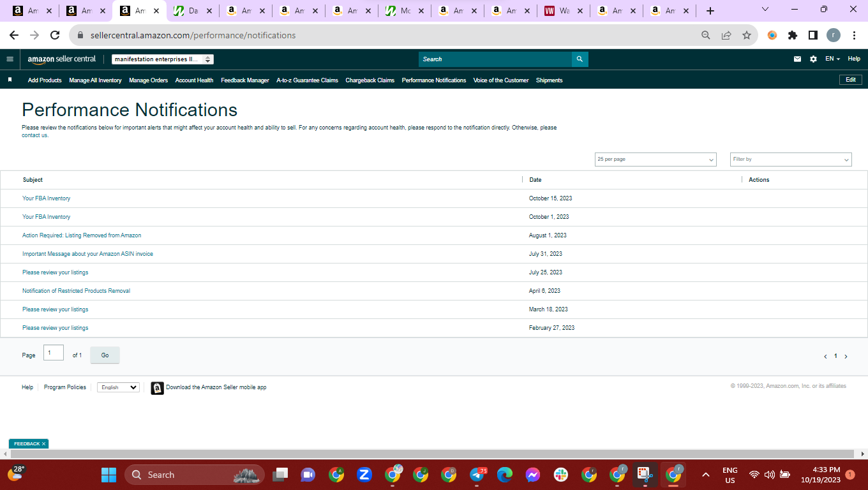Click the Amazon Seller Central logo
This screenshot has width=868, height=490.
coord(61,59)
